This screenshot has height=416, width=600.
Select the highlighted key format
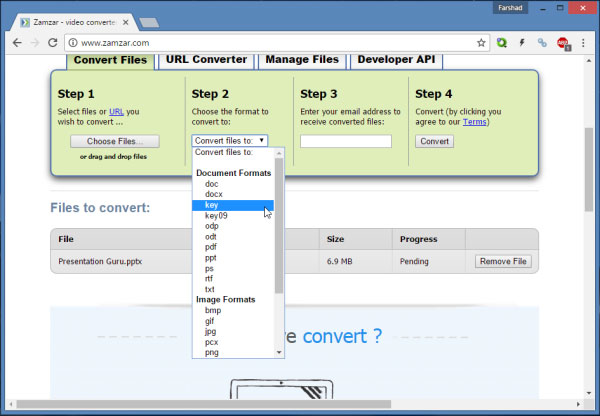pos(233,205)
